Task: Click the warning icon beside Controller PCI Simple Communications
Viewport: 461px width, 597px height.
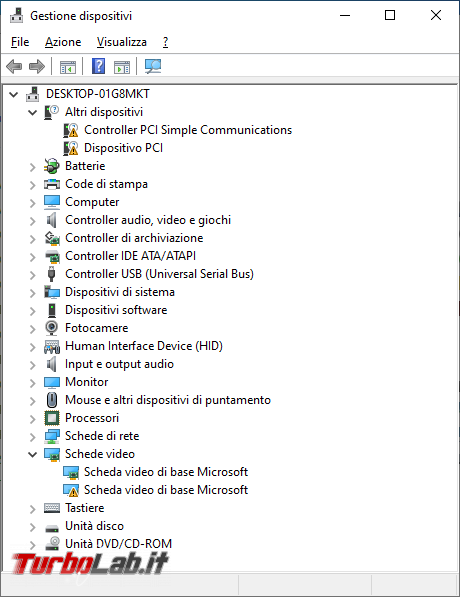Action: click(71, 130)
